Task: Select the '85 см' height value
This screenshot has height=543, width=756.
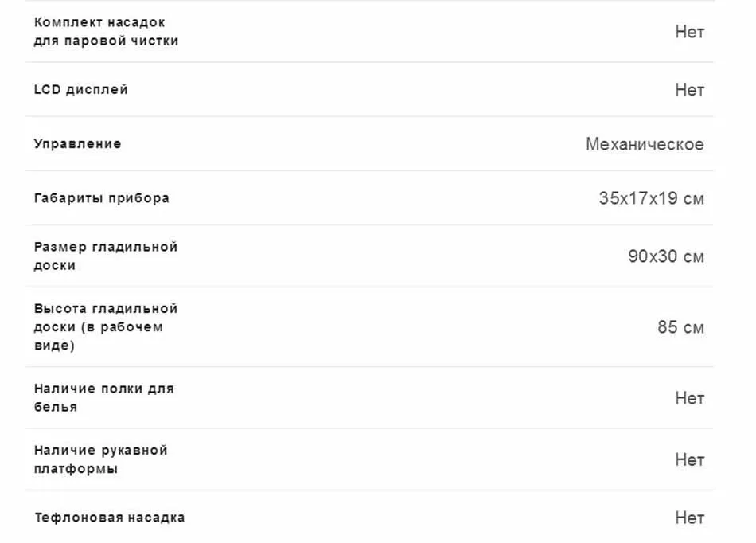Action: point(680,327)
